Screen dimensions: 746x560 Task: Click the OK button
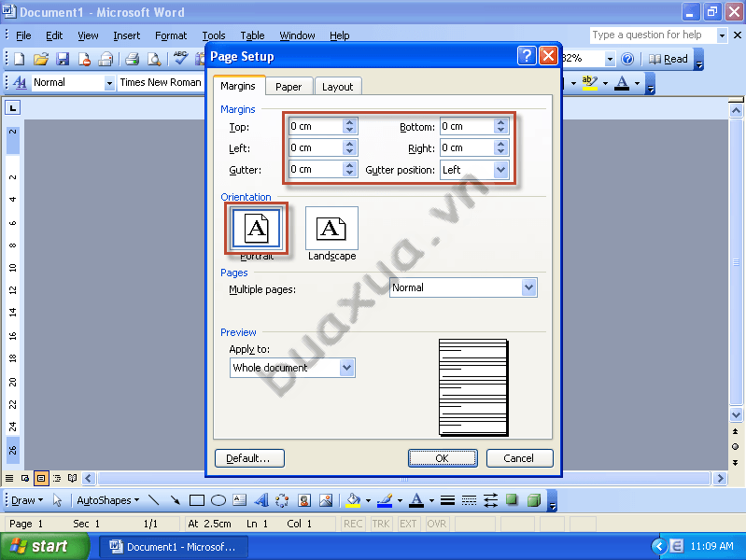443,458
